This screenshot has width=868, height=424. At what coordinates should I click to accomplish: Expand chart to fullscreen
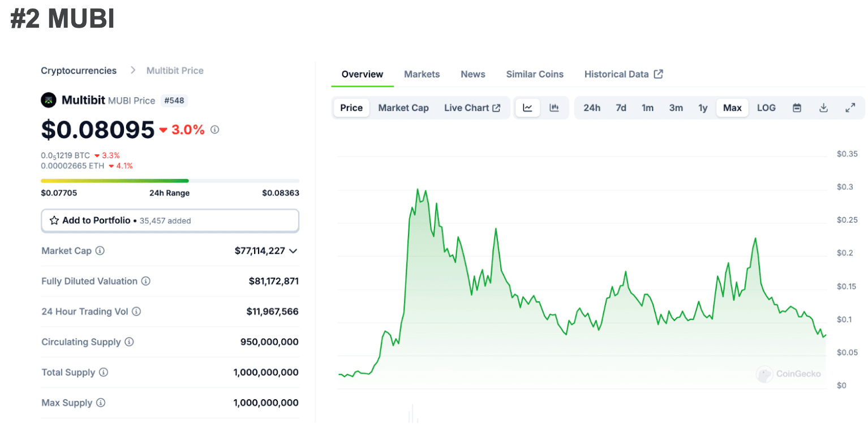[x=850, y=108]
